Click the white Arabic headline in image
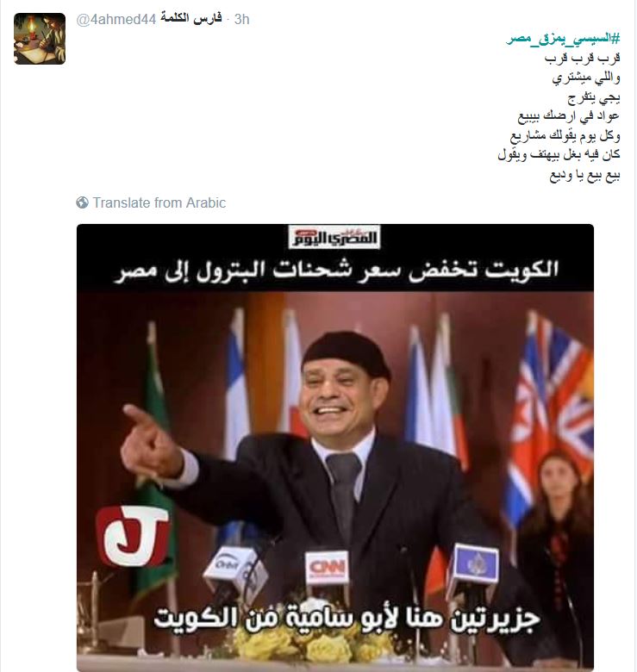 tap(336, 271)
